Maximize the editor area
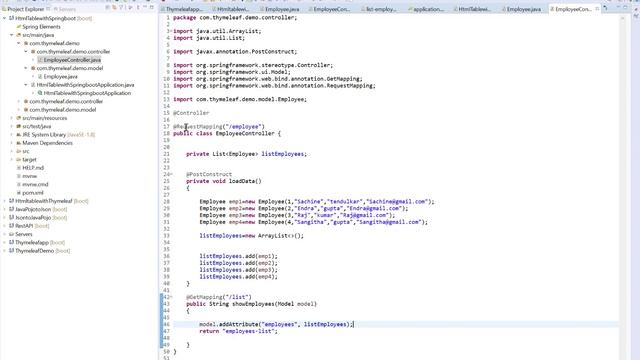 point(624,8)
